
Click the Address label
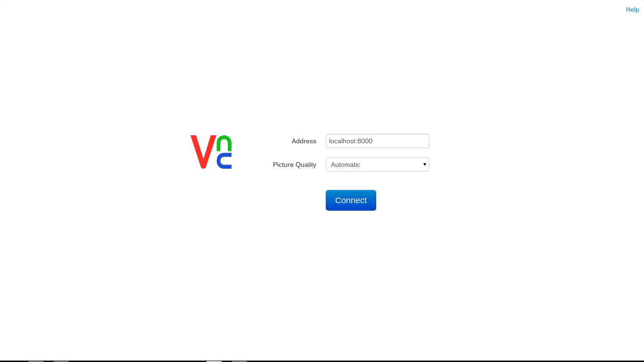pyautogui.click(x=304, y=141)
